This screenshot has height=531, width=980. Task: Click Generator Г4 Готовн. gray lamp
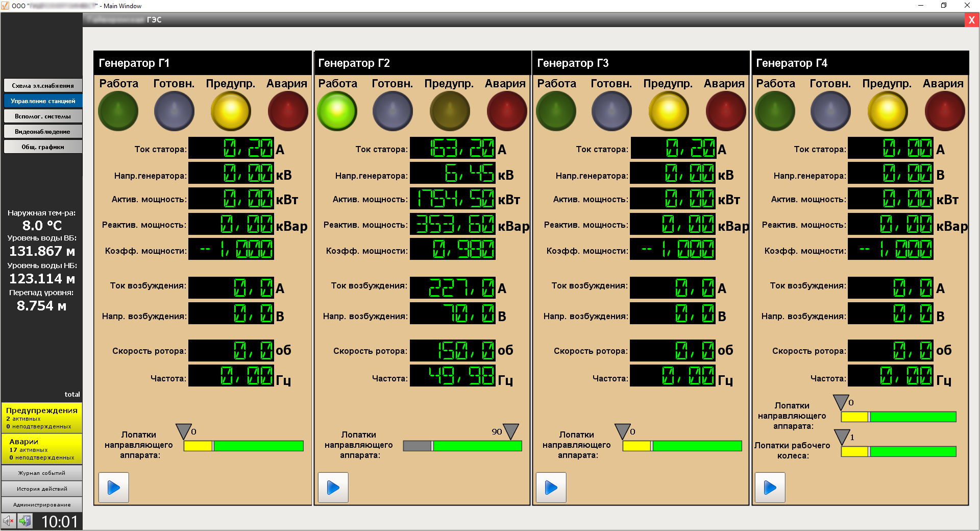click(830, 111)
